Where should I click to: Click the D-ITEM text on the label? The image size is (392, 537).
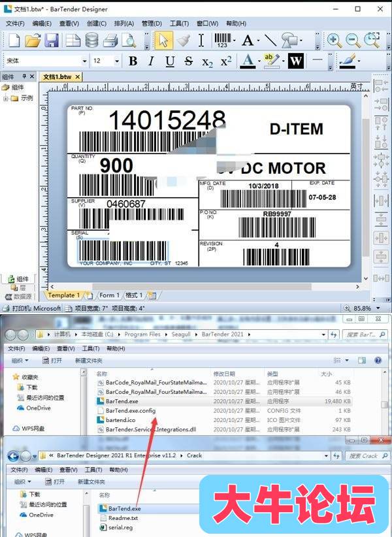point(296,129)
